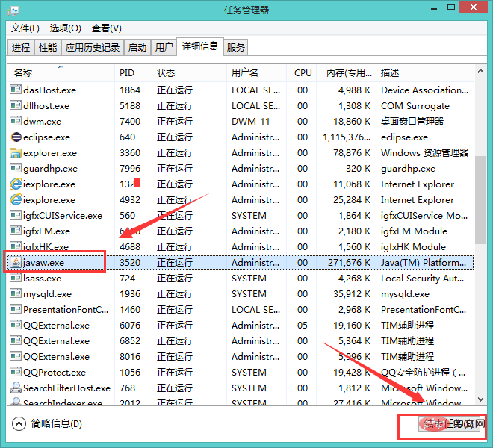Click the vertical scrollbar thumb
The image size is (493, 448).
480,200
